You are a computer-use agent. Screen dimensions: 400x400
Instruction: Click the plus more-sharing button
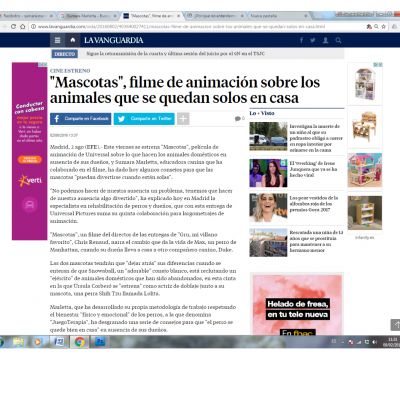[x=183, y=119]
